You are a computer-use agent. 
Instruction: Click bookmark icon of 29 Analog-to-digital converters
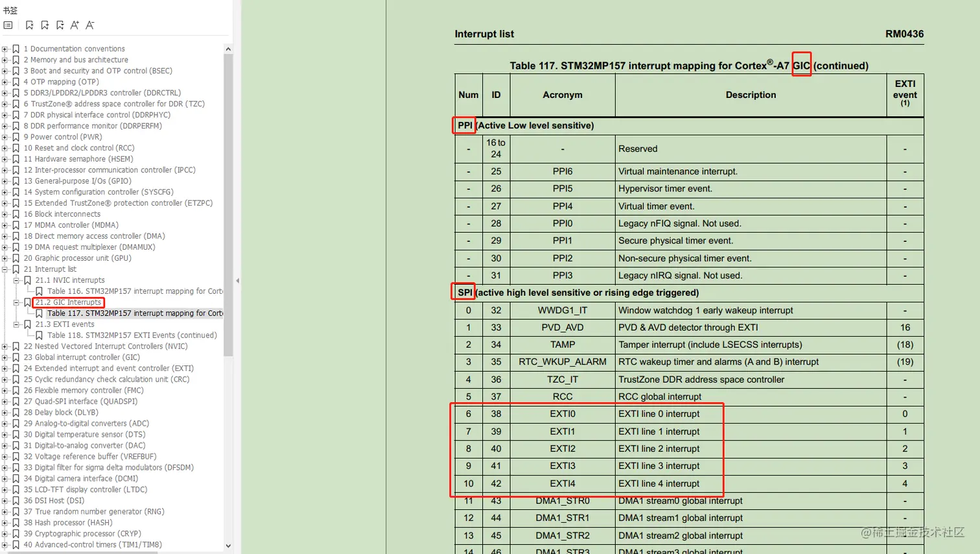[x=16, y=424]
